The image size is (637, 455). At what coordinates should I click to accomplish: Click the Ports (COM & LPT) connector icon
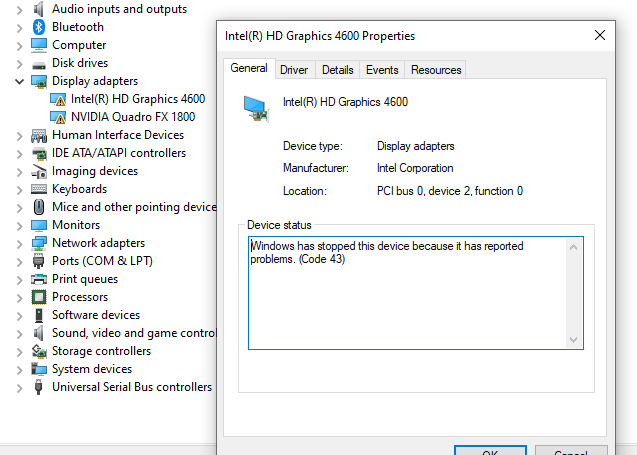(x=39, y=261)
